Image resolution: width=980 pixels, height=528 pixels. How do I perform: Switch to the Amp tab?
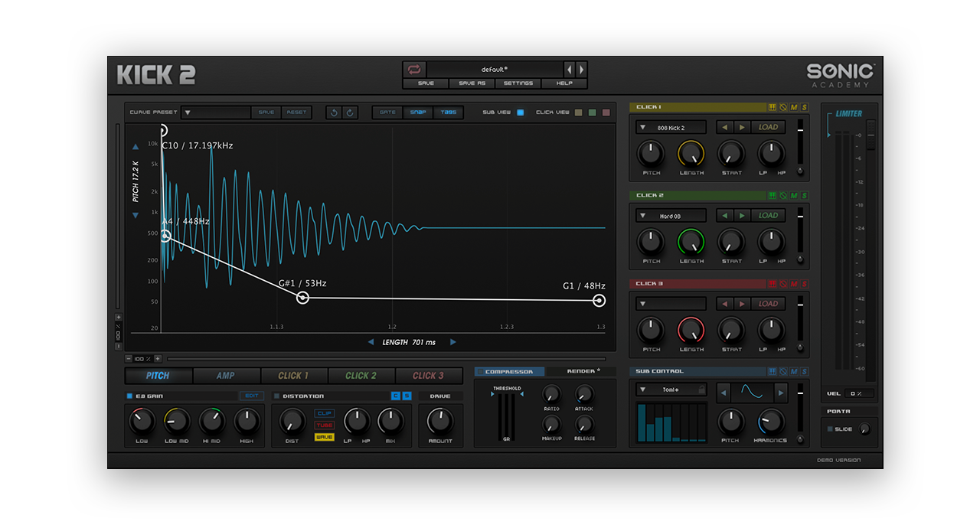226,376
